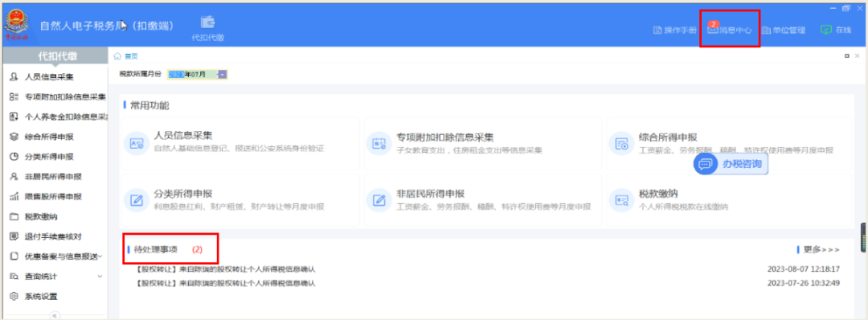Open the 分类所得申报 card icon
This screenshot has width=868, height=320.
[137, 200]
